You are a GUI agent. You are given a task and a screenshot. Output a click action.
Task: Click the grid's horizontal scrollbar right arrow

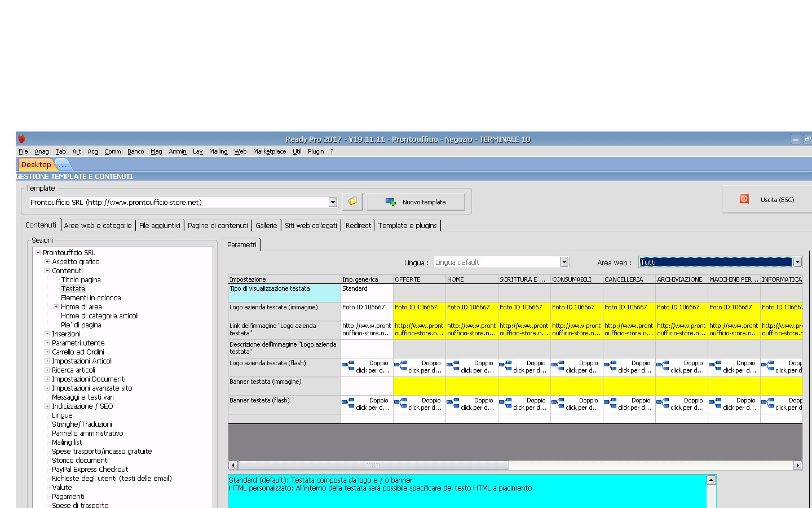tap(797, 466)
